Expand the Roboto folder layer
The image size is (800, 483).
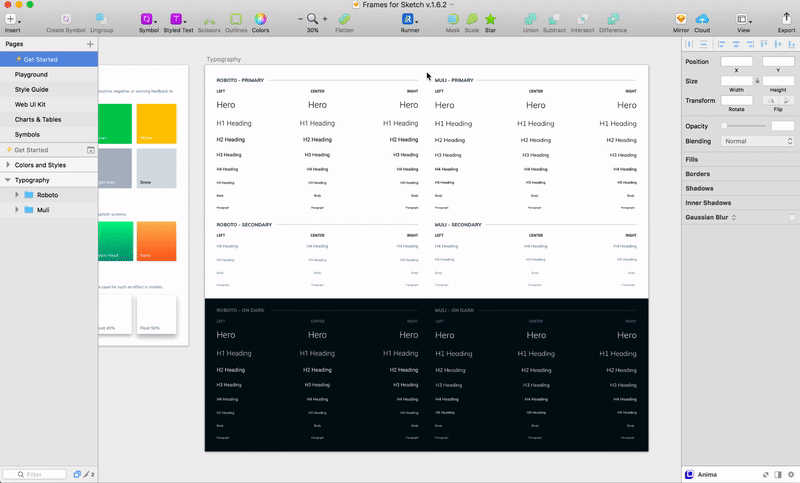(x=17, y=195)
